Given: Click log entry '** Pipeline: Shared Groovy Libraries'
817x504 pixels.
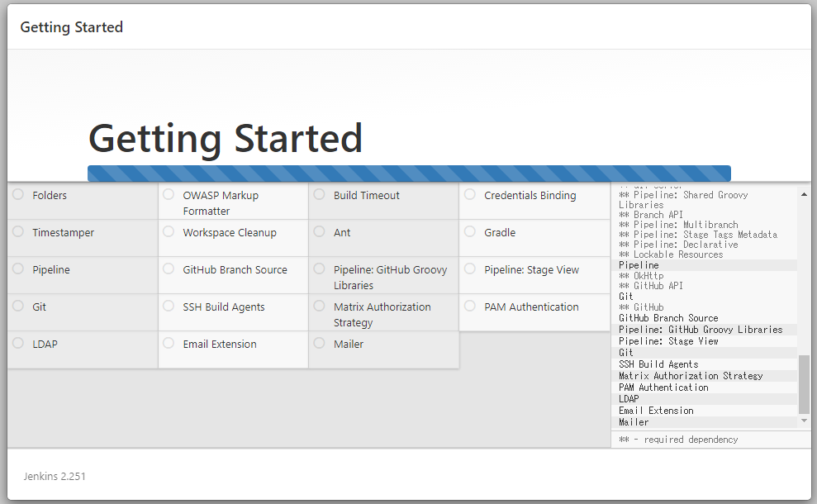Looking at the screenshot, I should [x=683, y=200].
